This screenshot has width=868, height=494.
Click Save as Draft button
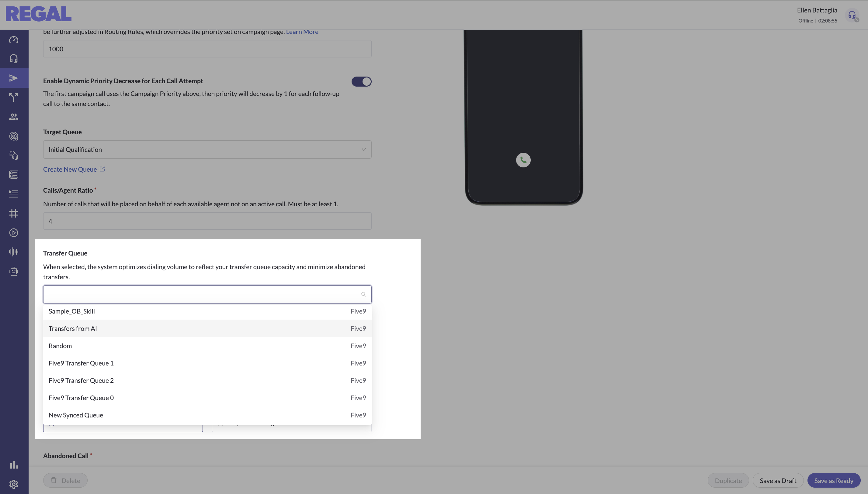pos(778,480)
